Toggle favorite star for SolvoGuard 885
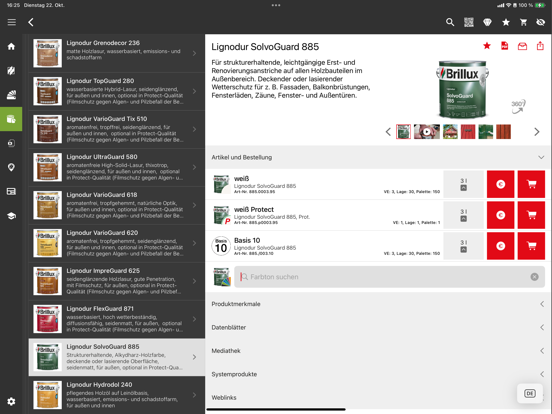 487,46
